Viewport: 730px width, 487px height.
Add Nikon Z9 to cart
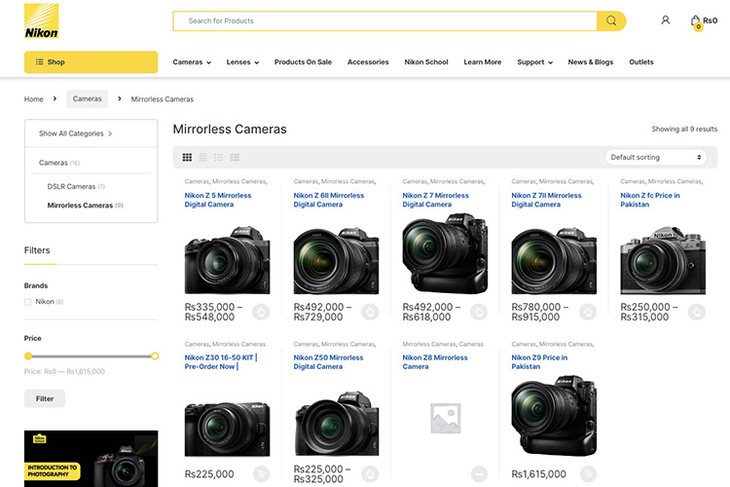tap(588, 474)
